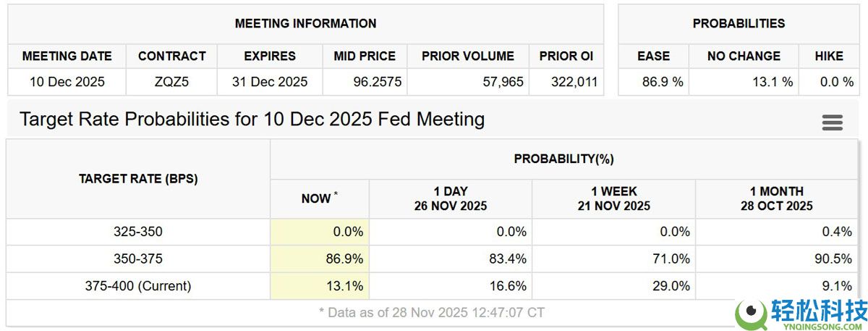The image size is (868, 331).
Task: Click the highlighted 86.9% NOW cell
Action: click(319, 259)
